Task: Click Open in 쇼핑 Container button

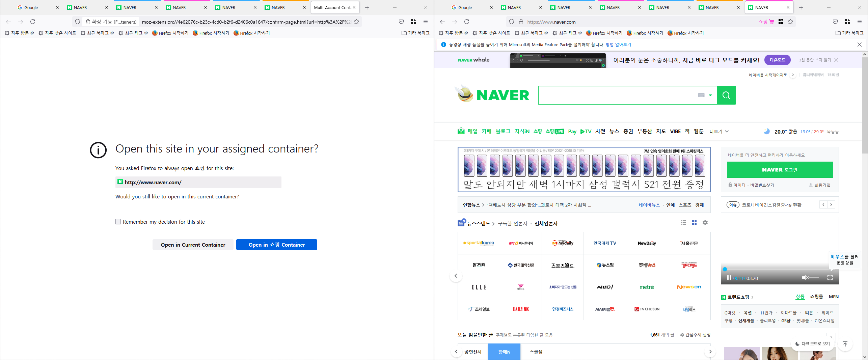Action: [277, 245]
